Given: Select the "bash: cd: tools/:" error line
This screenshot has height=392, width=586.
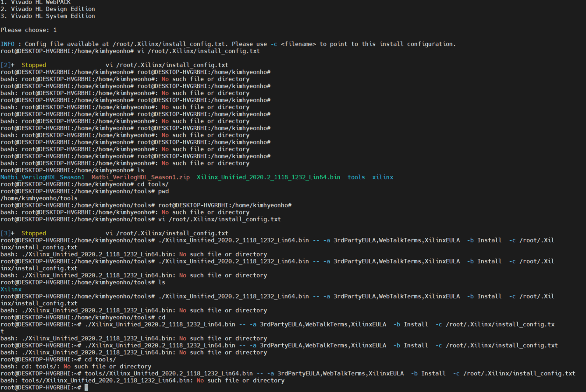Looking at the screenshot, I should [x=76, y=366].
